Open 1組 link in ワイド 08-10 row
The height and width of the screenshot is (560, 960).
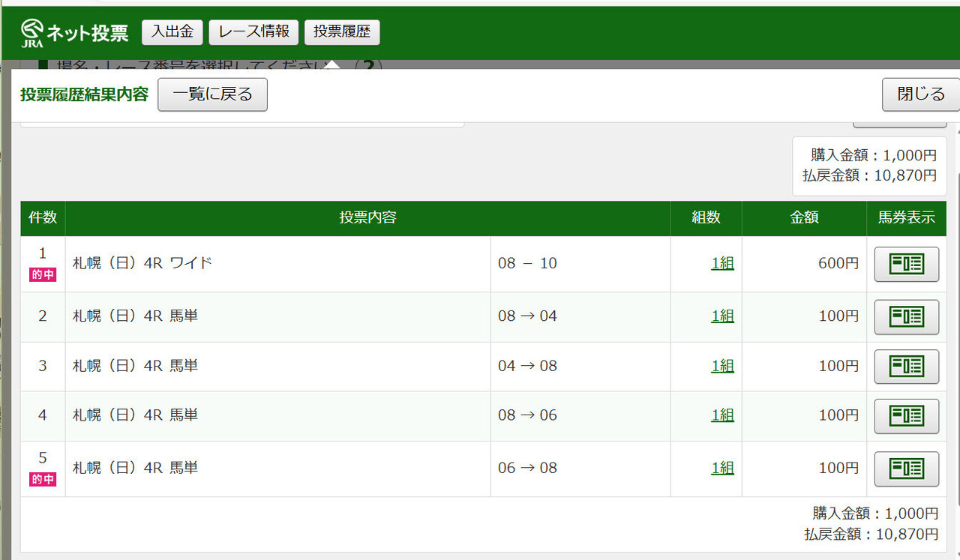pyautogui.click(x=722, y=264)
